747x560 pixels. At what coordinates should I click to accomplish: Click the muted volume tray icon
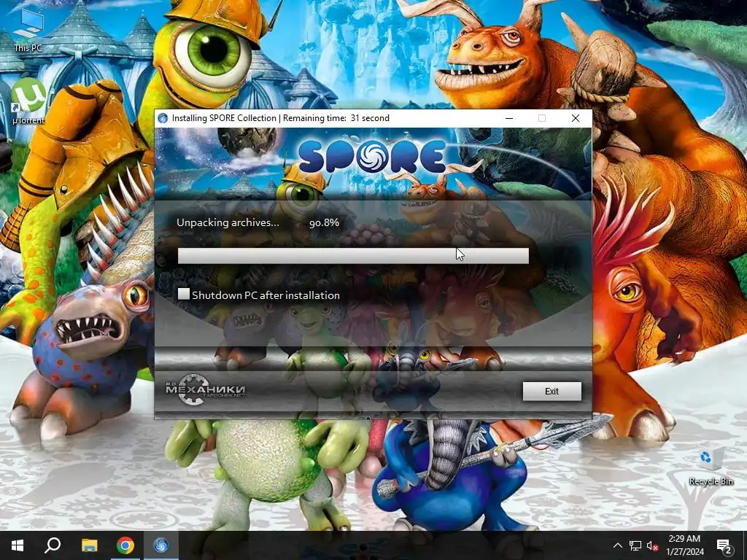coord(652,545)
